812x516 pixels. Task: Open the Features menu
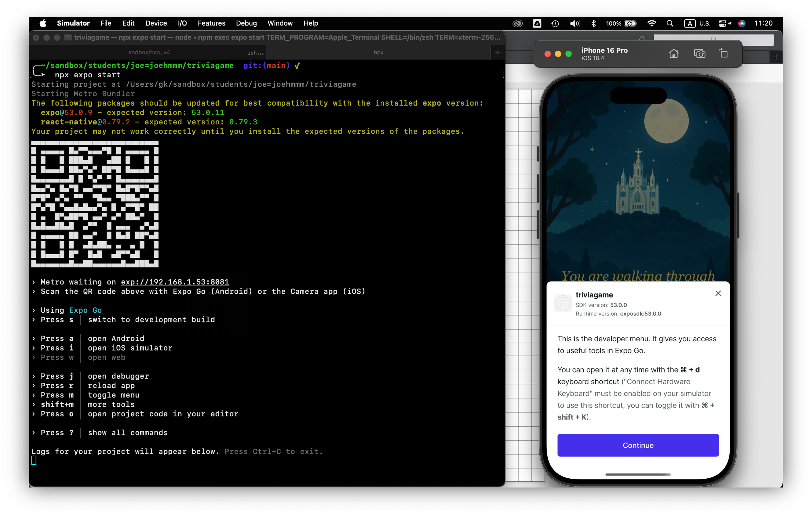(211, 23)
